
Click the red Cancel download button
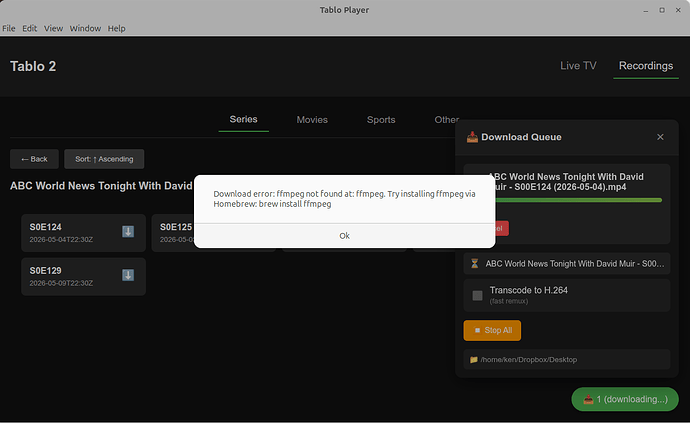pyautogui.click(x=501, y=228)
